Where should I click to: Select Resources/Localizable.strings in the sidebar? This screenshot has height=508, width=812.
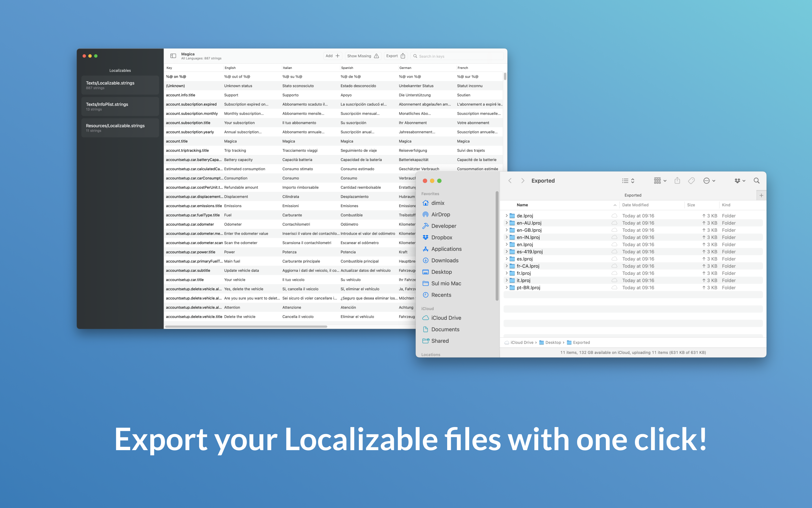(120, 128)
